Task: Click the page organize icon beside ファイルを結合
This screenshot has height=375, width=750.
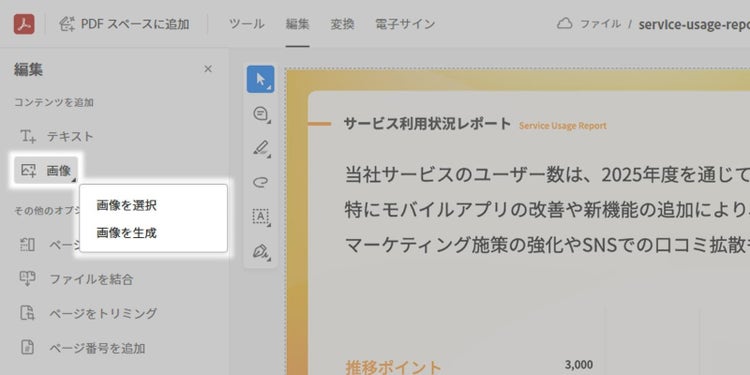Action: [28, 244]
